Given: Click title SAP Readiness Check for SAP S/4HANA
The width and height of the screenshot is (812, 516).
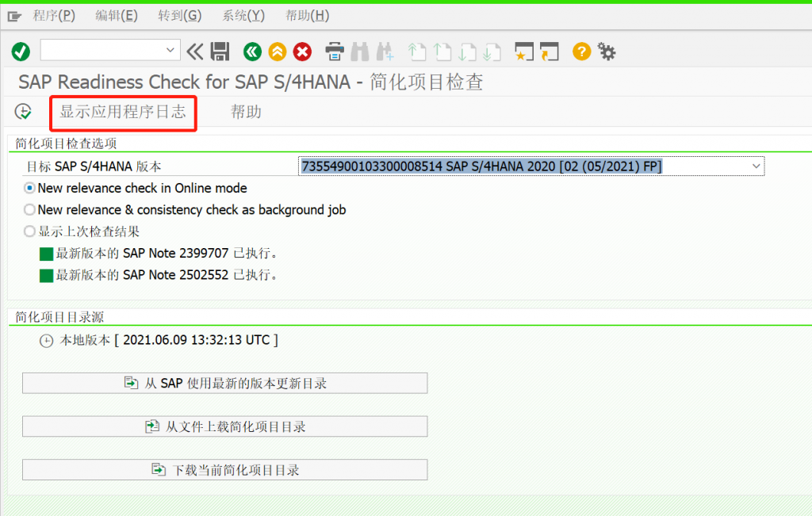Looking at the screenshot, I should (x=184, y=82).
